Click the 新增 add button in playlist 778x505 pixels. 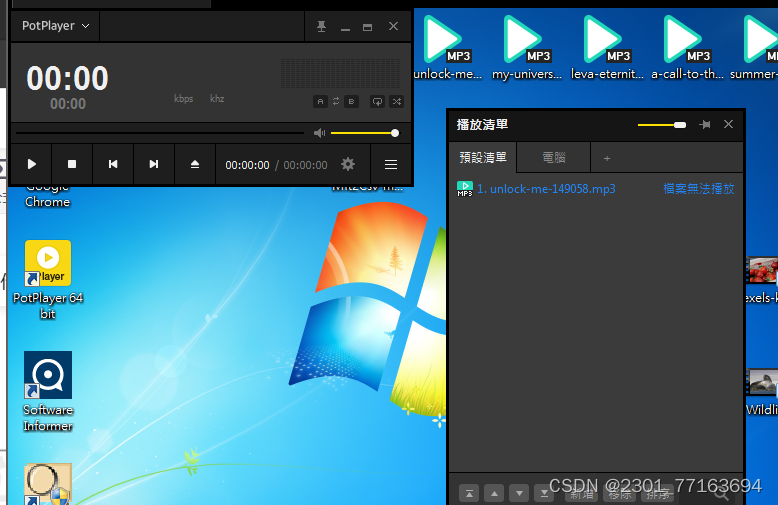click(x=582, y=494)
